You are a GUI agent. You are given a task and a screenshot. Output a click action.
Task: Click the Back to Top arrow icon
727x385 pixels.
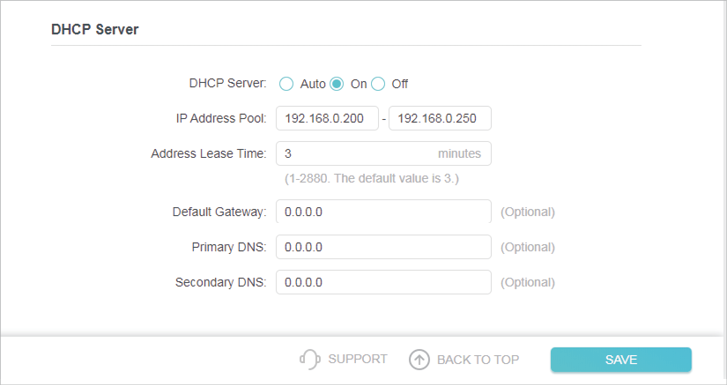coord(419,359)
